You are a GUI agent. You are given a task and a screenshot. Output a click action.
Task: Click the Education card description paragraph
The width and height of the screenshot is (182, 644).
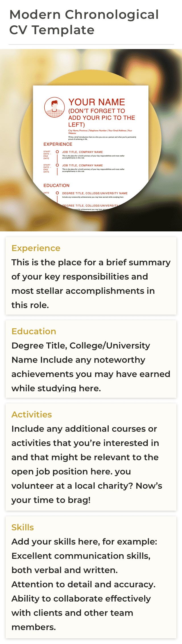click(x=91, y=367)
